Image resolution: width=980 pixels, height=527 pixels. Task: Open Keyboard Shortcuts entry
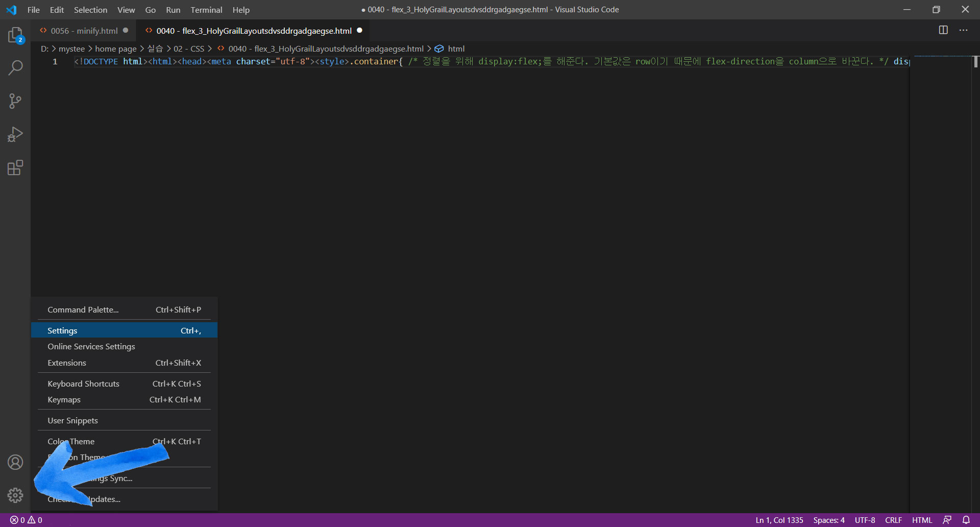coord(124,384)
